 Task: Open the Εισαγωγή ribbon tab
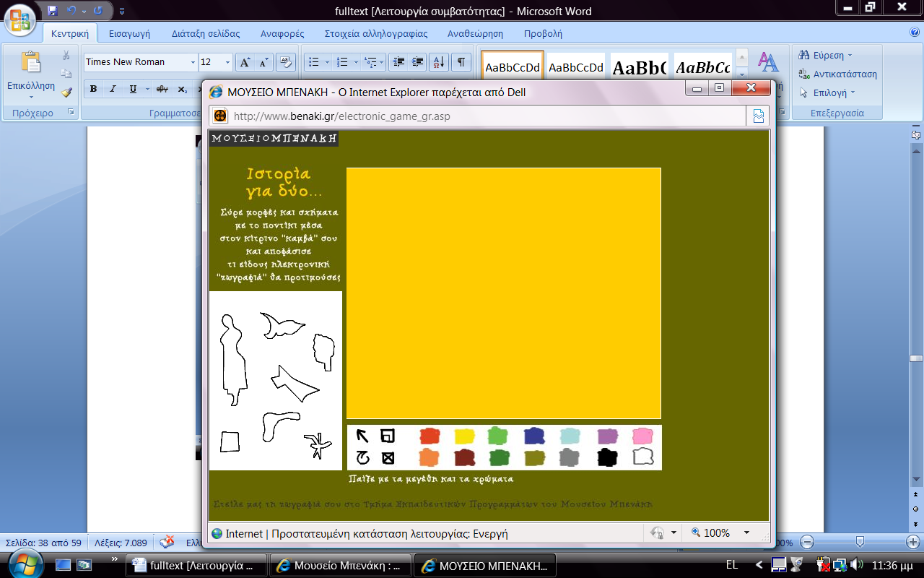pos(129,33)
